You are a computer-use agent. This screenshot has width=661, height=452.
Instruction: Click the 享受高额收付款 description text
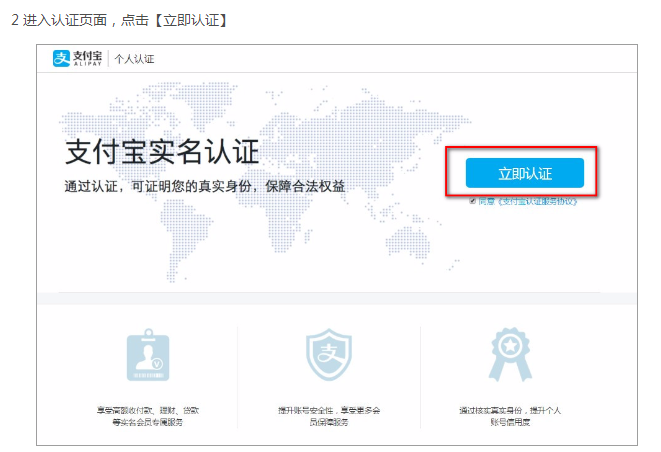pyautogui.click(x=148, y=416)
